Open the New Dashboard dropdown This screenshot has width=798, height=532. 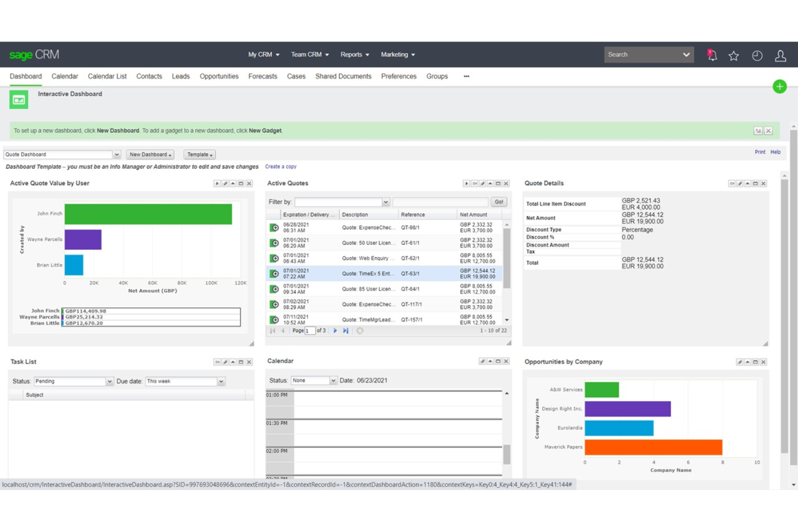[x=150, y=154]
